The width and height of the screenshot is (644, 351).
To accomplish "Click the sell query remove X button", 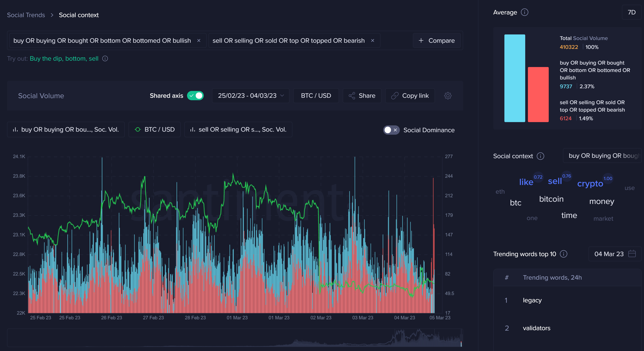I will tap(373, 40).
